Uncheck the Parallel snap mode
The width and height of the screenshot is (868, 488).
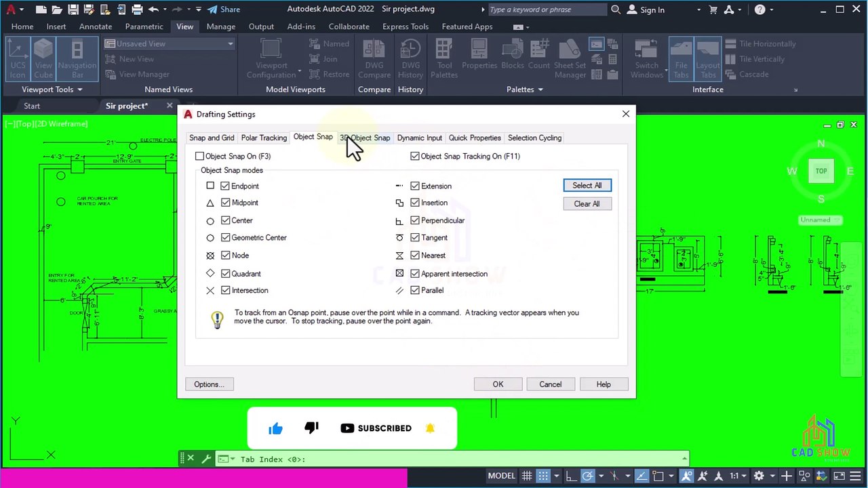click(x=415, y=290)
